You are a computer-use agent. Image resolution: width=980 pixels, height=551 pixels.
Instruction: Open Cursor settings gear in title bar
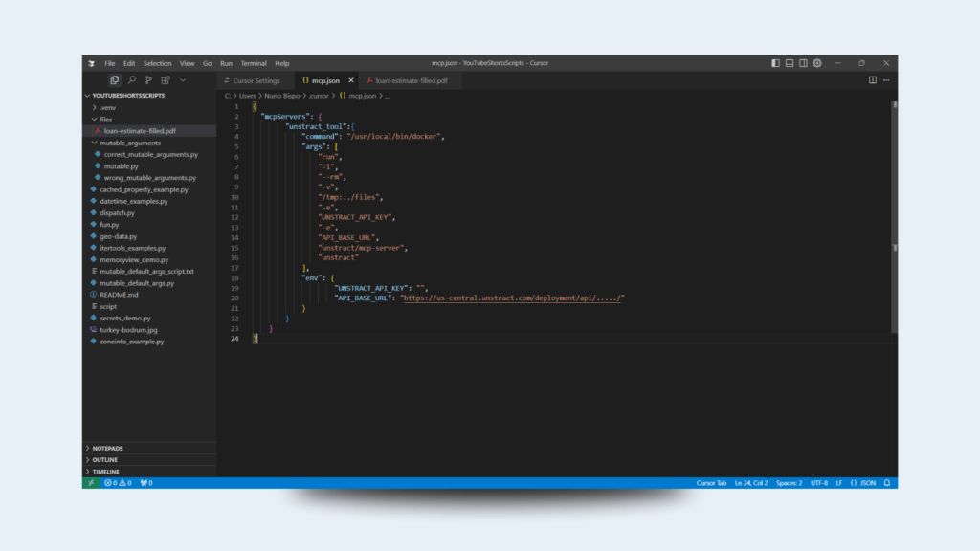click(x=817, y=63)
